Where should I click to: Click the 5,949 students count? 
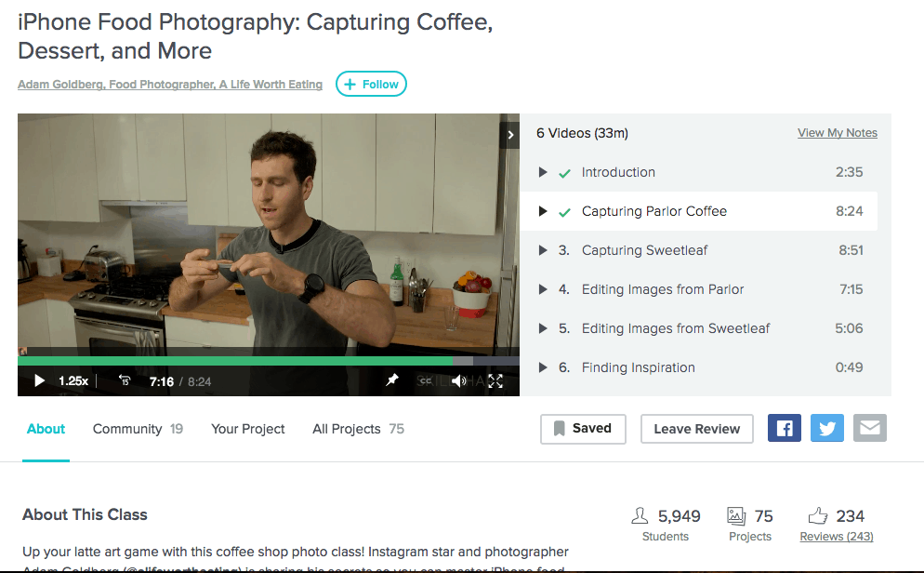click(x=679, y=516)
